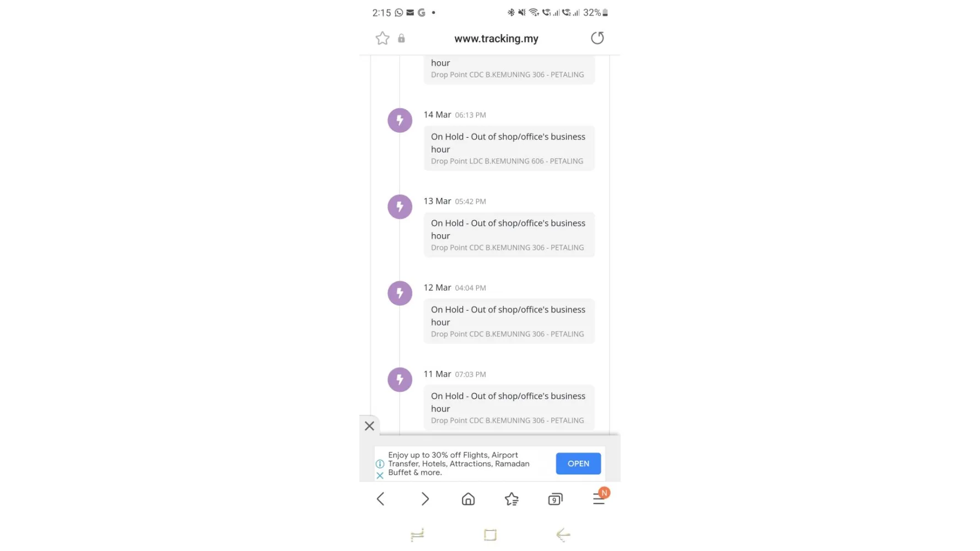Go back with browser back arrow
The image size is (980, 551).
click(x=380, y=499)
